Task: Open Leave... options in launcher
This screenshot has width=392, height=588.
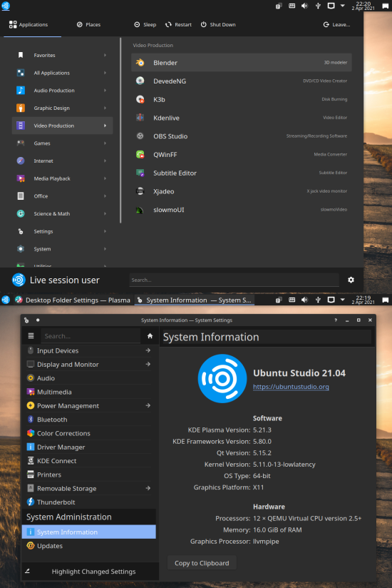Action: click(336, 24)
